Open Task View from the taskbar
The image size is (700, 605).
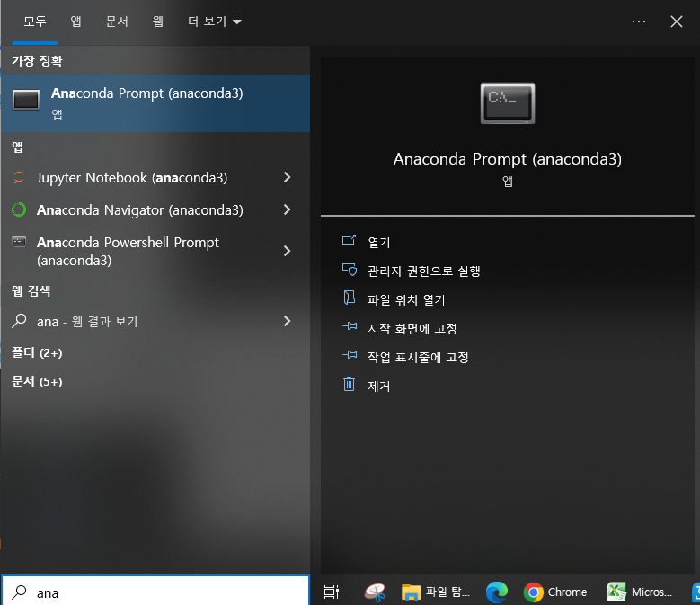[332, 592]
